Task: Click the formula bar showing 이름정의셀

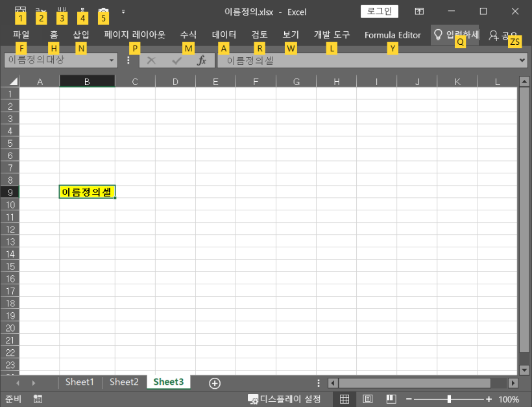Action: (x=368, y=61)
